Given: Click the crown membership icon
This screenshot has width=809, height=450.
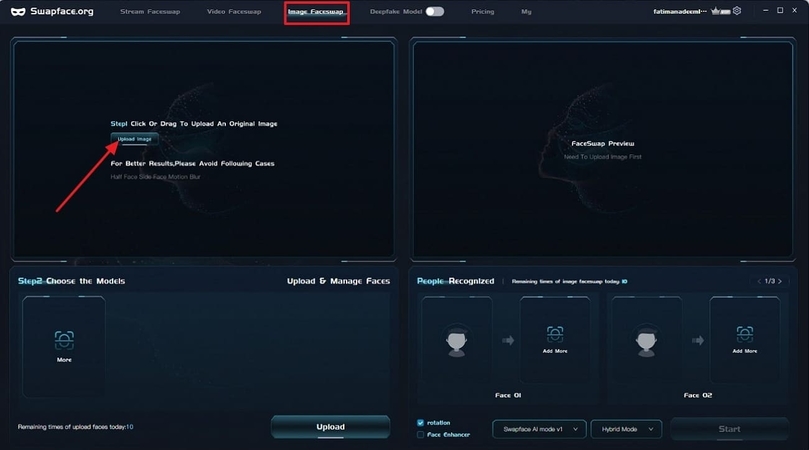Looking at the screenshot, I should tap(720, 11).
